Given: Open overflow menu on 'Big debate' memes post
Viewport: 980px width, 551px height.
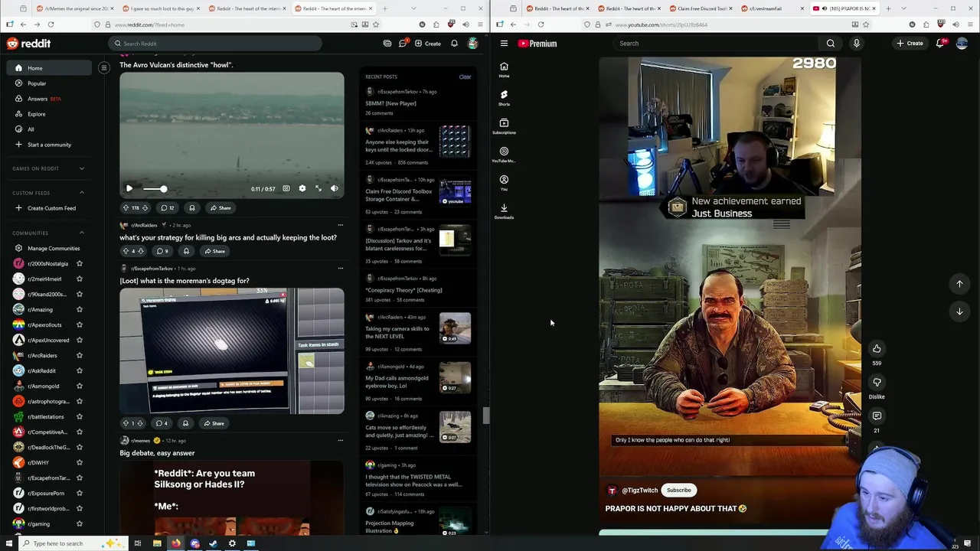Looking at the screenshot, I should [x=340, y=440].
